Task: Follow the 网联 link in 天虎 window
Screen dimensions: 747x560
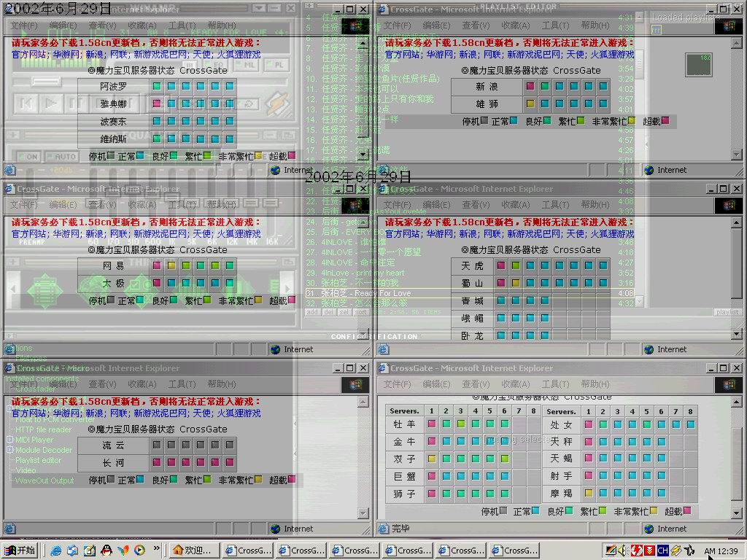Action: tap(492, 234)
